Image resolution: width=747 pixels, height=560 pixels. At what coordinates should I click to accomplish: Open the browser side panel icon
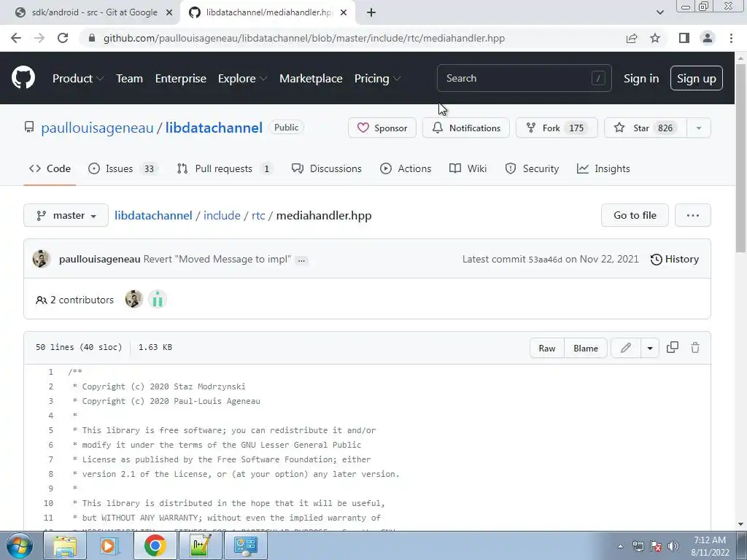coord(684,38)
